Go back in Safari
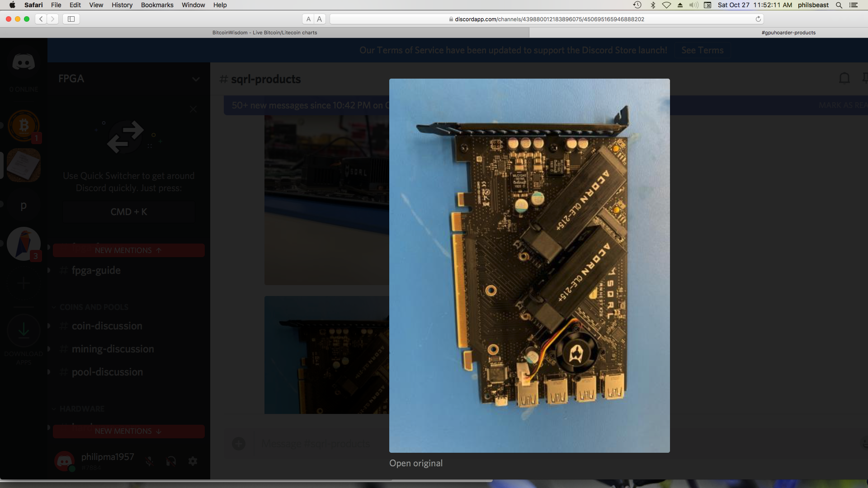Image resolution: width=868 pixels, height=488 pixels. (41, 19)
